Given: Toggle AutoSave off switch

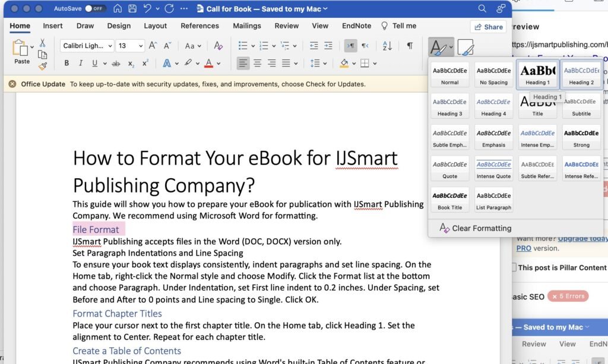Looking at the screenshot, I should (x=95, y=8).
